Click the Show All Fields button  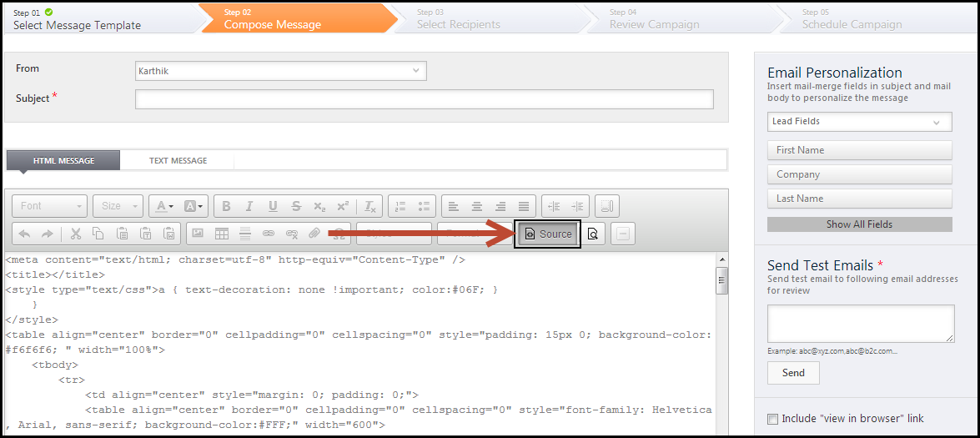859,224
